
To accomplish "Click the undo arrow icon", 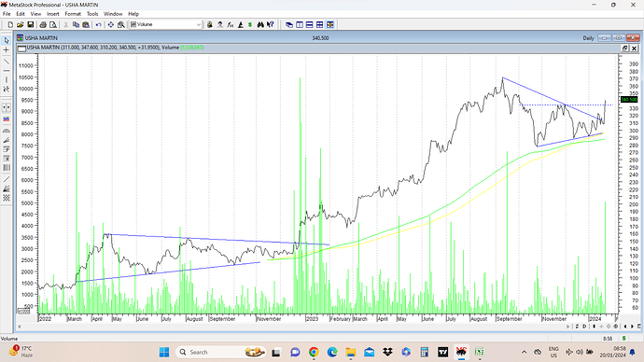I will click(x=99, y=24).
